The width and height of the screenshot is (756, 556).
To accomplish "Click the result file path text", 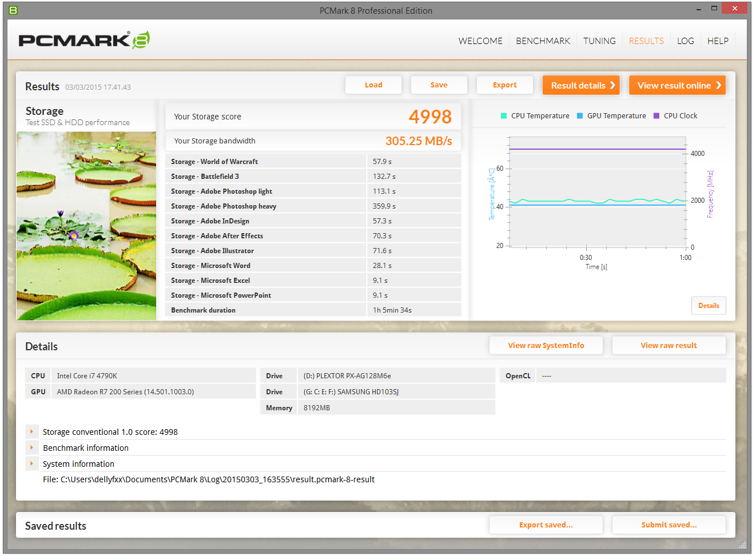I will pos(209,479).
